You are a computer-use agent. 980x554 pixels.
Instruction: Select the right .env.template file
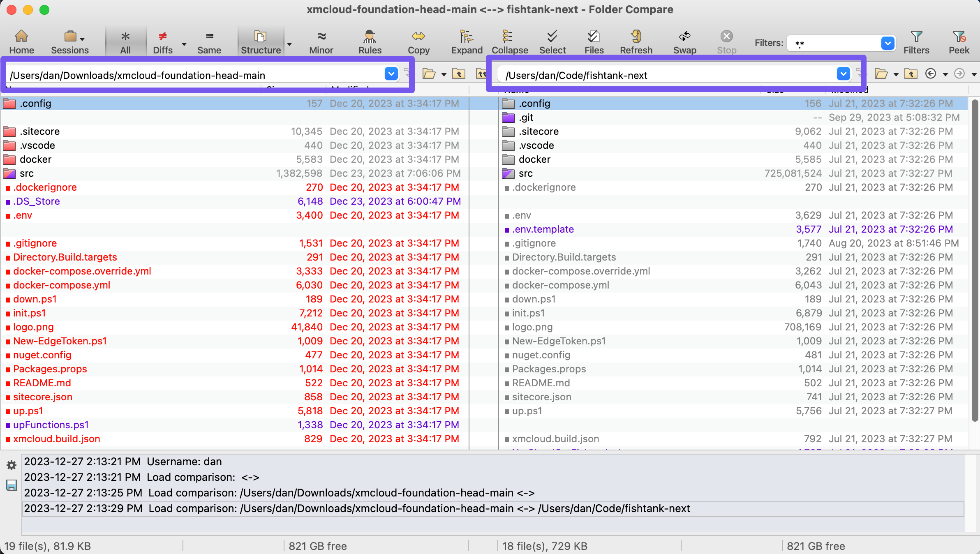tap(733, 229)
